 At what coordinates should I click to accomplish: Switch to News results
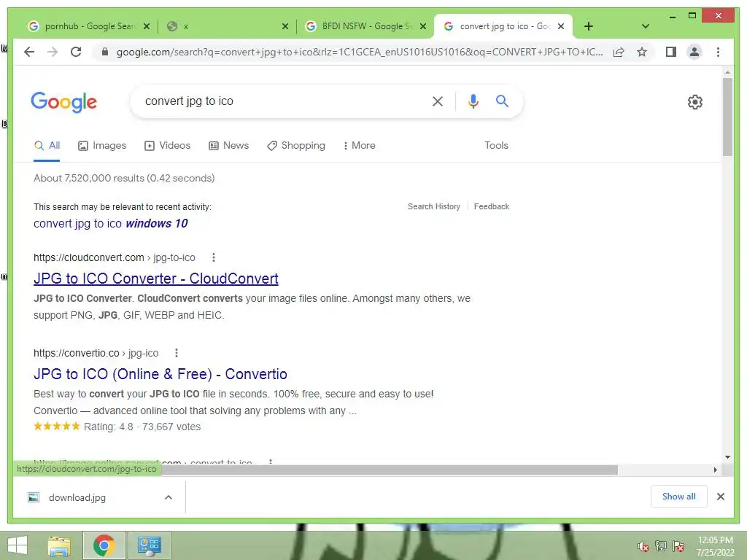coord(228,146)
